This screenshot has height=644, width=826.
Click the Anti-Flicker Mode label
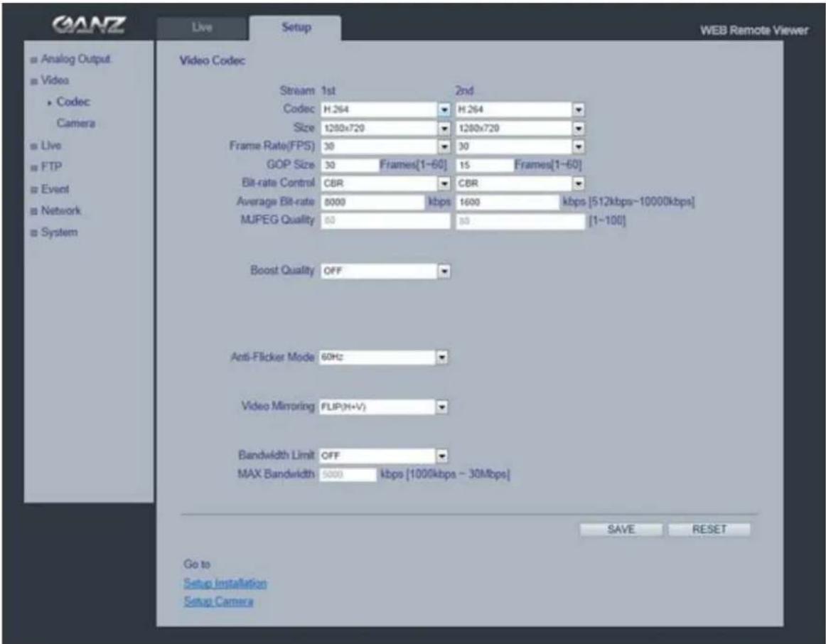pyautogui.click(x=272, y=357)
